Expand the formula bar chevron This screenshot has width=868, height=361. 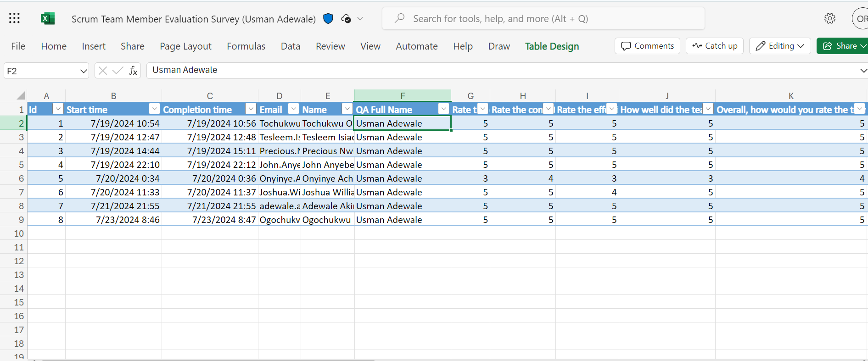863,71
